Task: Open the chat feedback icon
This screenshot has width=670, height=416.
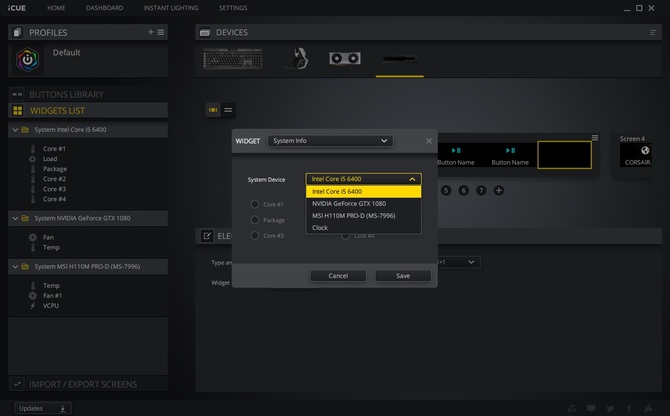Action: (591, 408)
